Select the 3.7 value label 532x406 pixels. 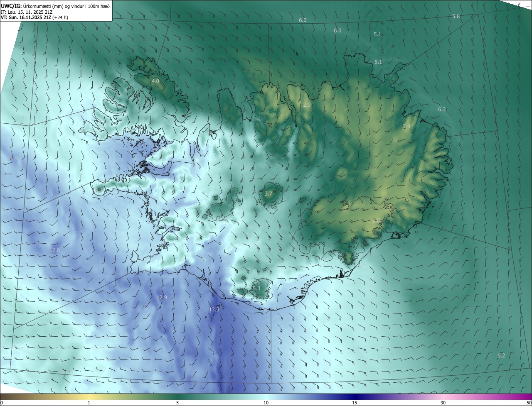pyautogui.click(x=268, y=193)
